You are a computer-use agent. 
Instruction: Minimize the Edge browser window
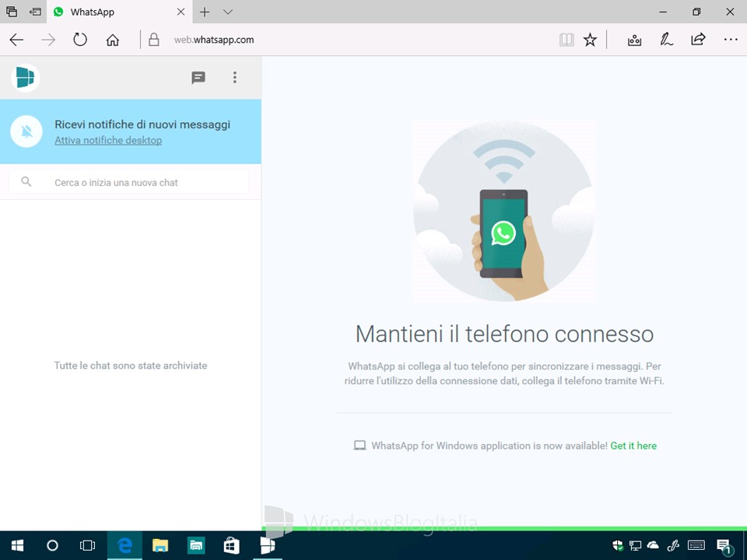(663, 12)
